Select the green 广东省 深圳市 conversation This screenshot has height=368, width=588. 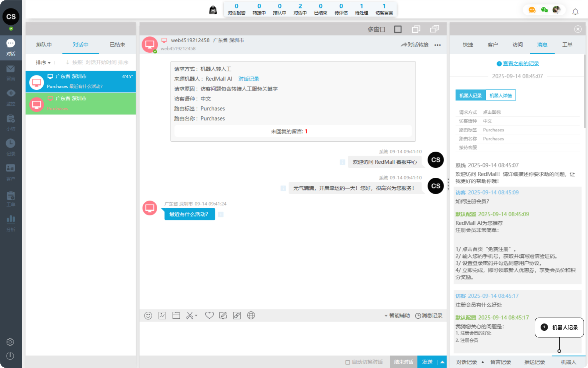point(80,103)
